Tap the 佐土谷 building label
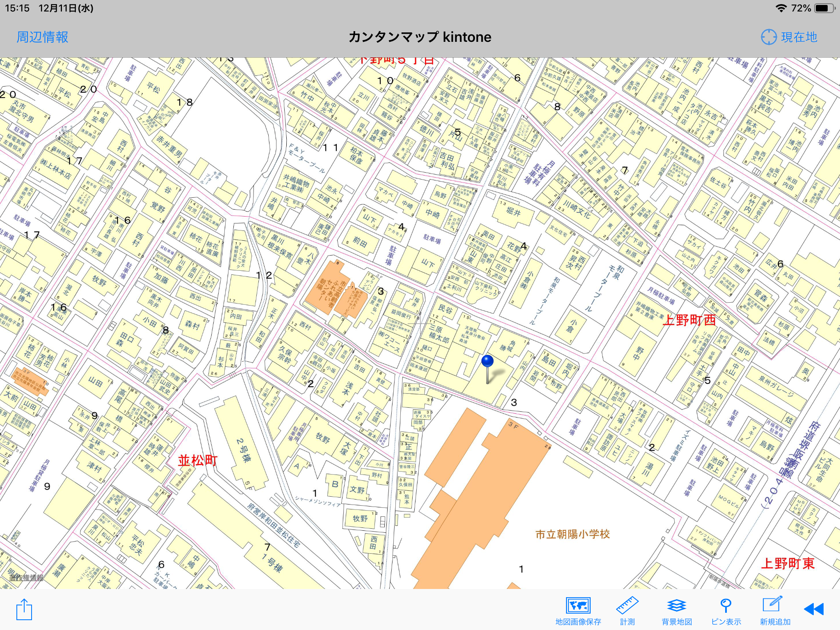This screenshot has height=630, width=840. click(x=719, y=183)
